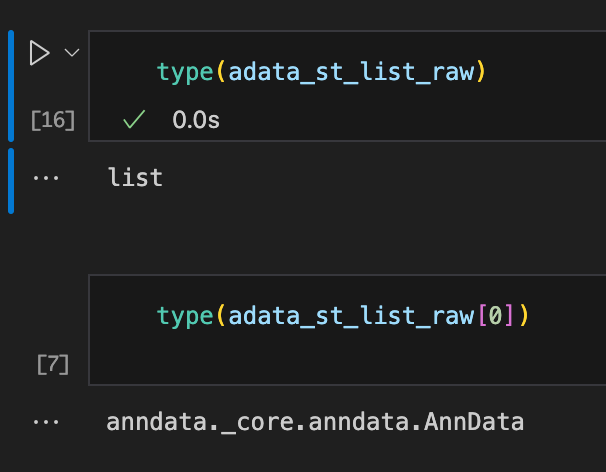Open the more actions ellipsis for the list output
Screen dimensions: 606x472
click(x=46, y=178)
